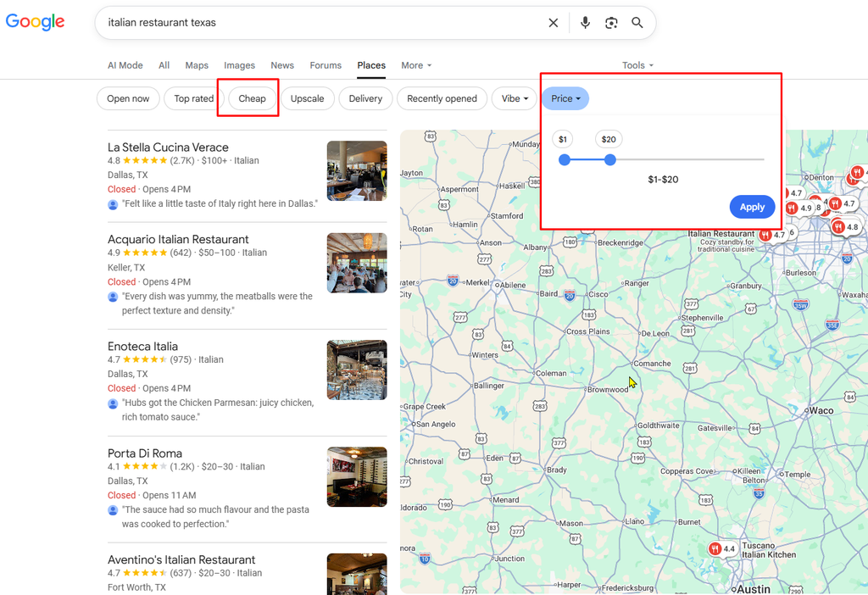Image resolution: width=868 pixels, height=595 pixels.
Task: Click reviewer avatar beside Enoteca Italia review quote
Action: (x=113, y=403)
